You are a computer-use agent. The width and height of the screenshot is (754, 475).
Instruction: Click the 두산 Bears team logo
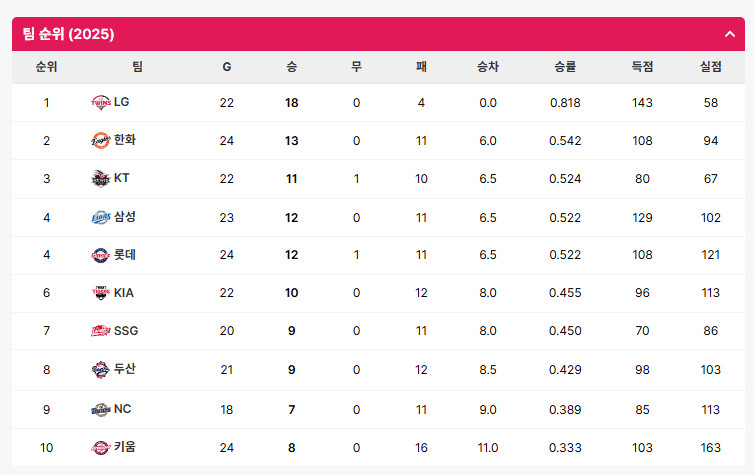(x=101, y=369)
